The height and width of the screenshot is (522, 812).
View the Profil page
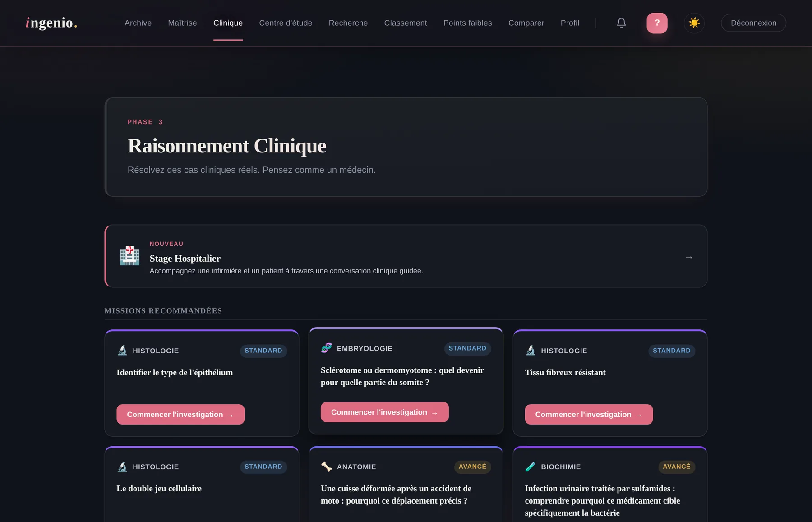pos(570,23)
